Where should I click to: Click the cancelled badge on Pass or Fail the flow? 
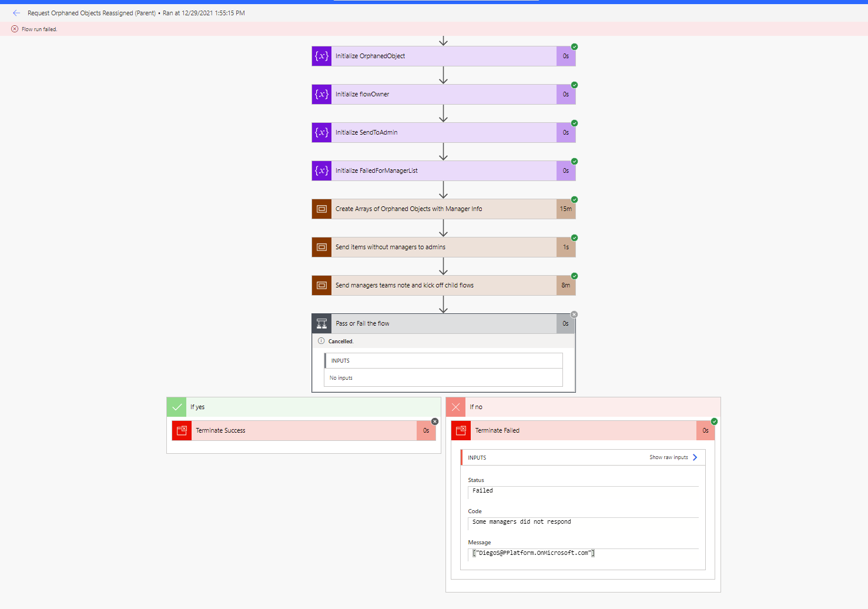point(574,314)
